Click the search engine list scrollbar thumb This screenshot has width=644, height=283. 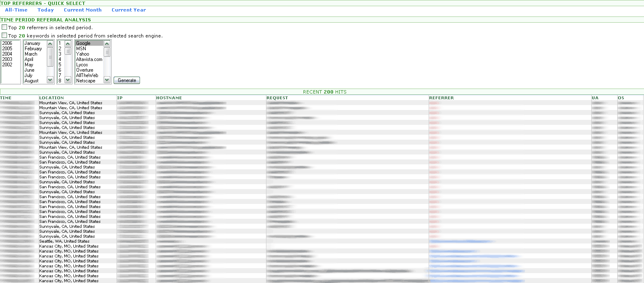click(x=107, y=52)
